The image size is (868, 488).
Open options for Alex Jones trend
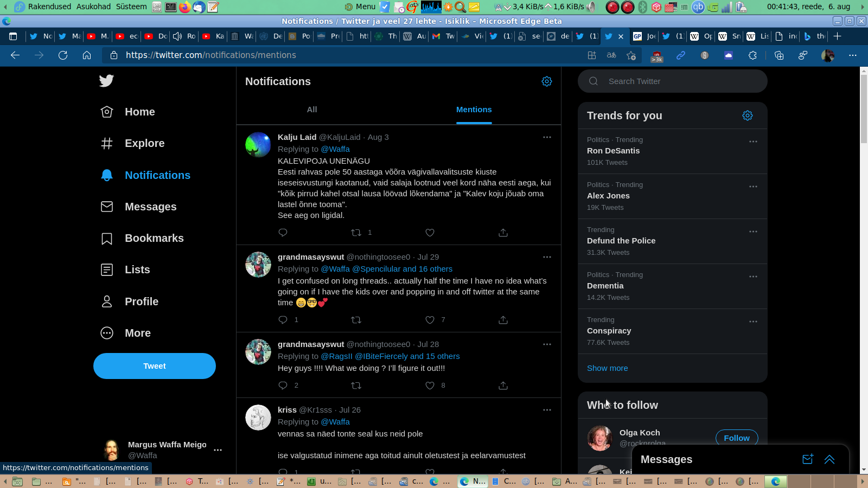click(x=753, y=187)
